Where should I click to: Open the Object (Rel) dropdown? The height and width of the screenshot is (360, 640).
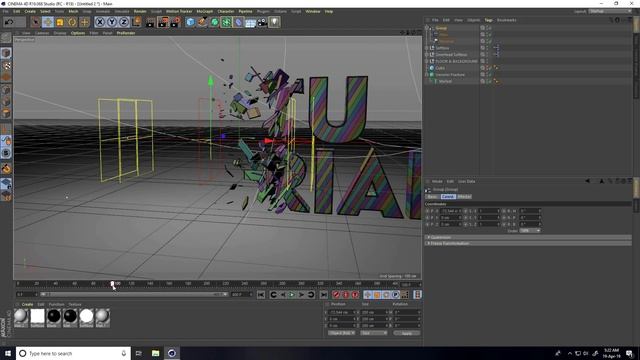coord(341,333)
